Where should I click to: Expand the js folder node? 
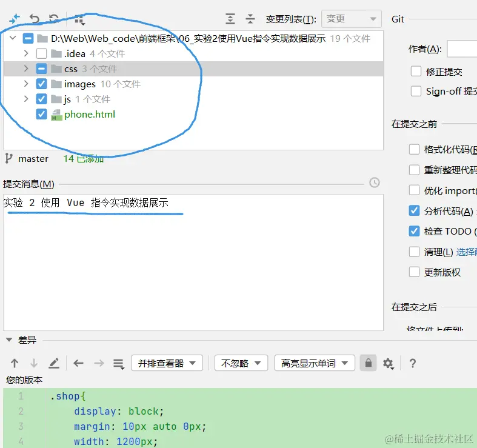pos(26,99)
